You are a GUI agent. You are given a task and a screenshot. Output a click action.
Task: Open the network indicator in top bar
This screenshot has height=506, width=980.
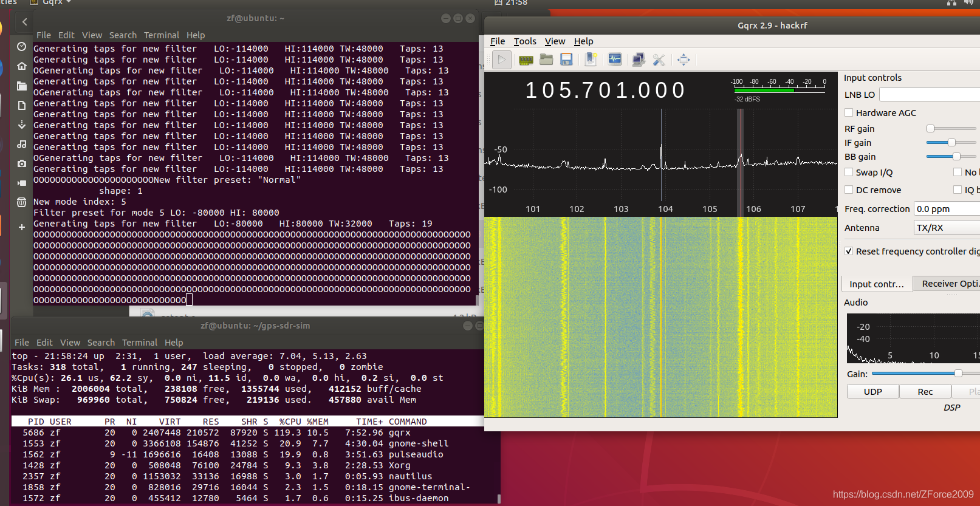pyautogui.click(x=951, y=2)
